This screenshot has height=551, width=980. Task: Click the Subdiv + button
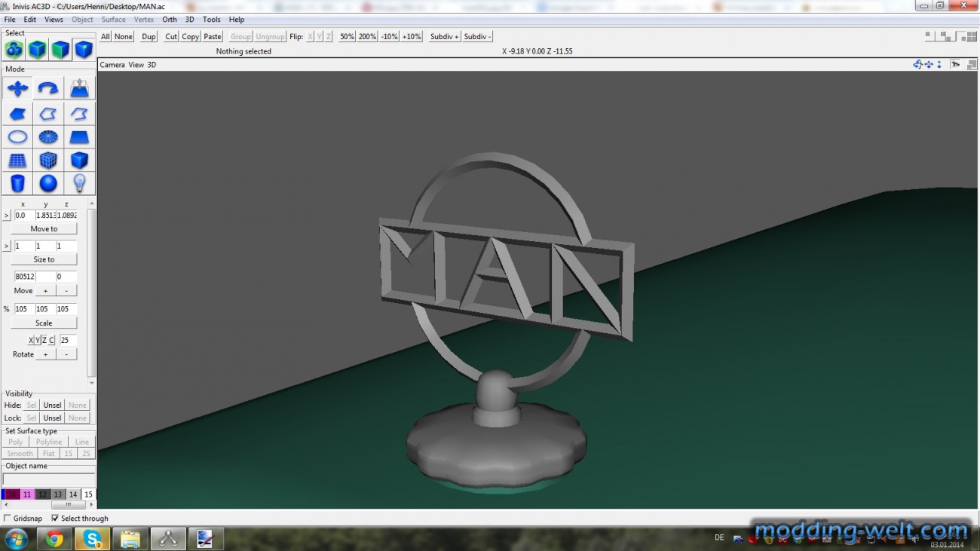pos(444,36)
